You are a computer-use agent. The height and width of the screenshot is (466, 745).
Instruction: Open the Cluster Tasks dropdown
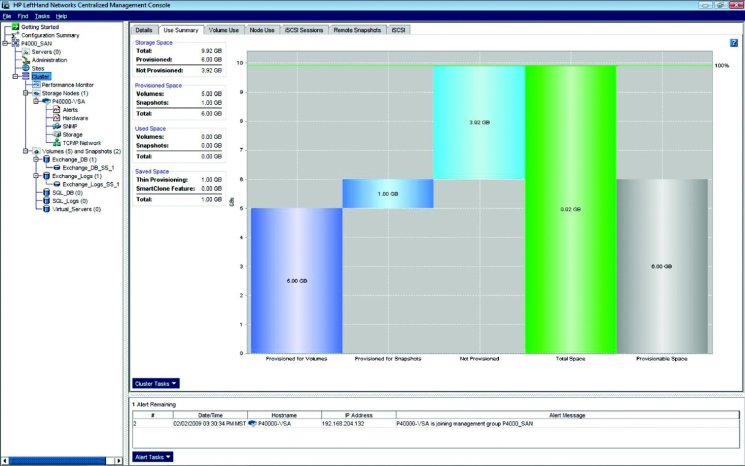(x=156, y=383)
